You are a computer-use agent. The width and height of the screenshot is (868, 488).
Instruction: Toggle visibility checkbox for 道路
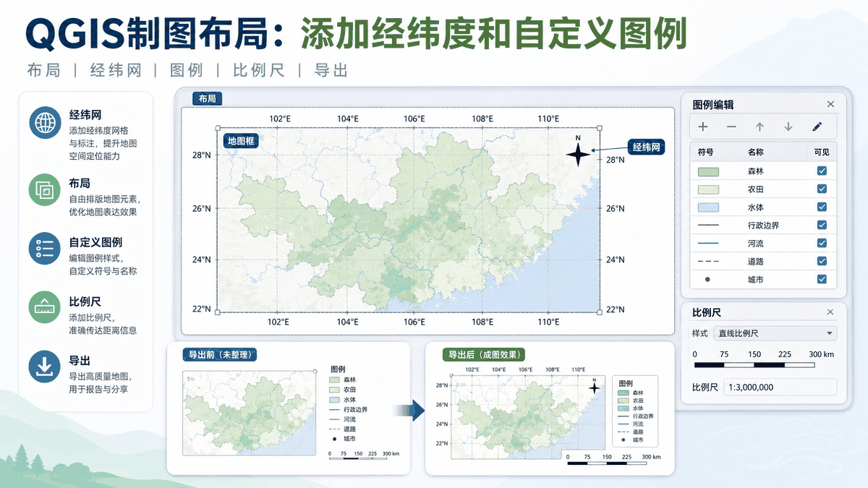pyautogui.click(x=822, y=261)
